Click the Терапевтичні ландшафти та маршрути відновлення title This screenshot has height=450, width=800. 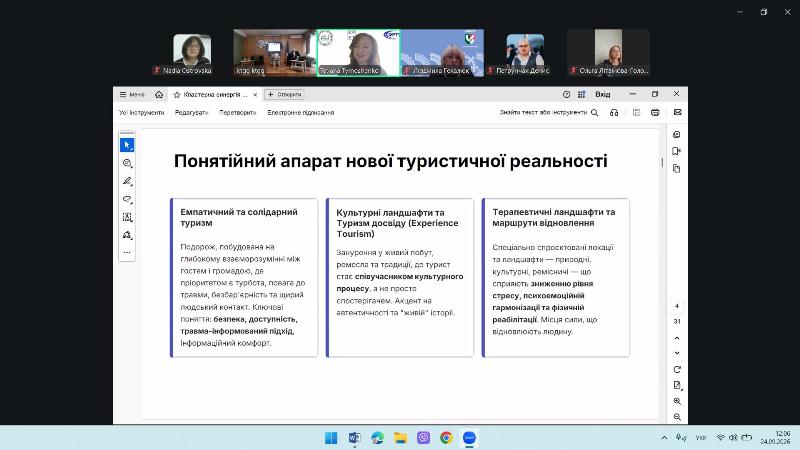tap(554, 217)
